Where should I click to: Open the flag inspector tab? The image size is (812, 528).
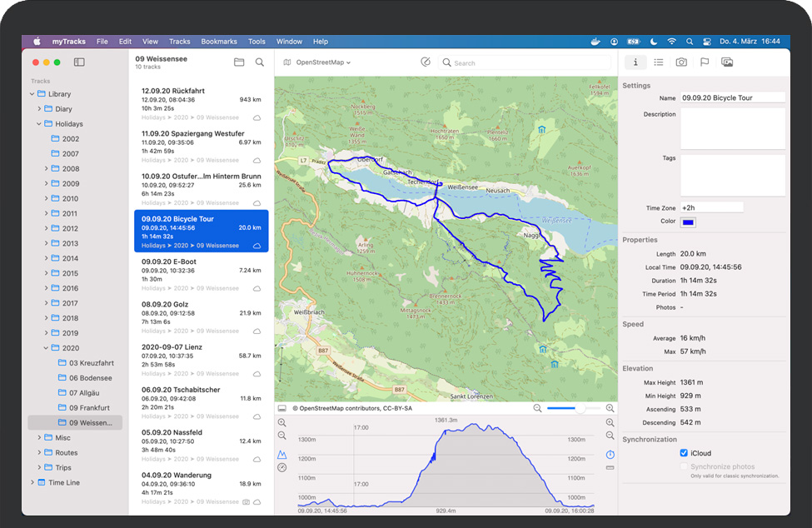pos(705,62)
